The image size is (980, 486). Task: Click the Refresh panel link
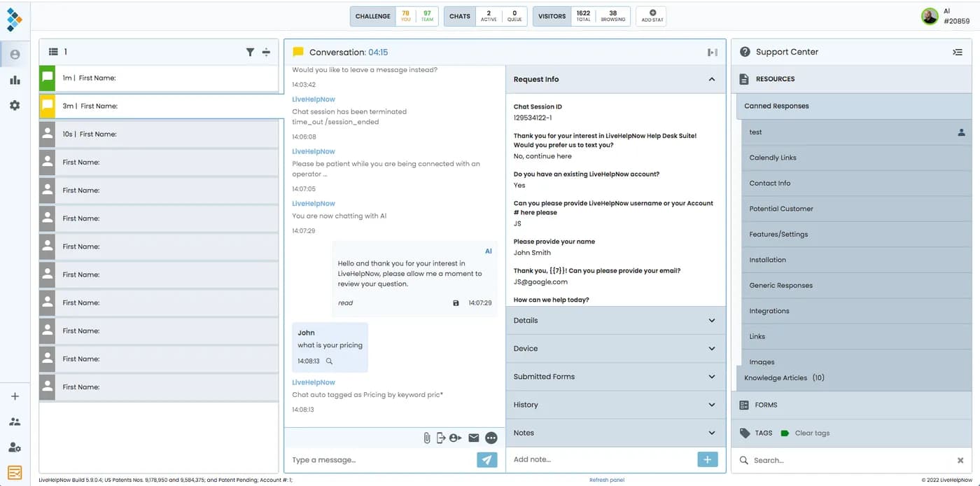[x=607, y=480]
